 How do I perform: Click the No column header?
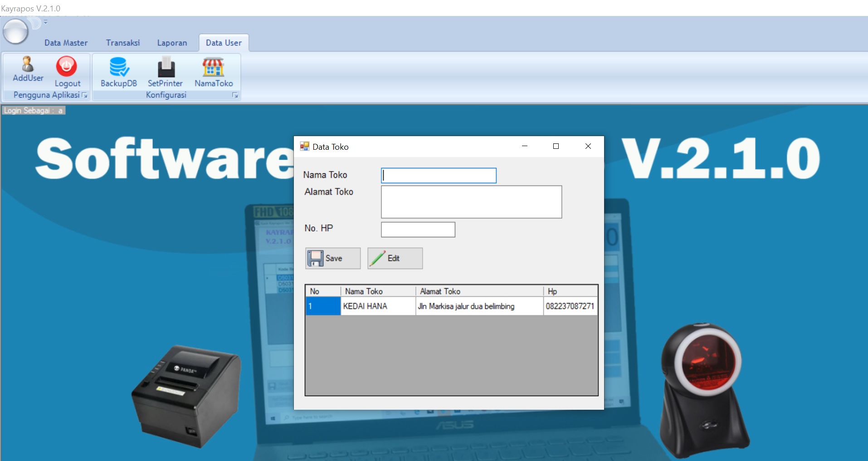click(x=323, y=291)
